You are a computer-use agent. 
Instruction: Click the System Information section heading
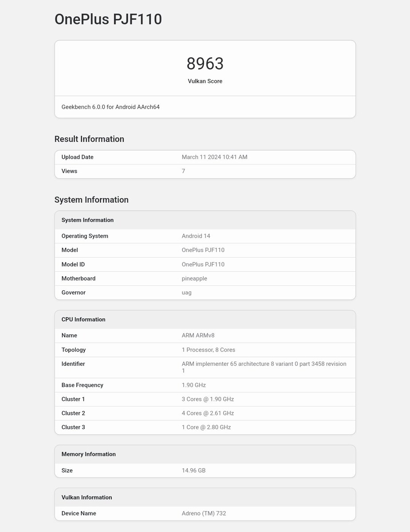tap(91, 200)
